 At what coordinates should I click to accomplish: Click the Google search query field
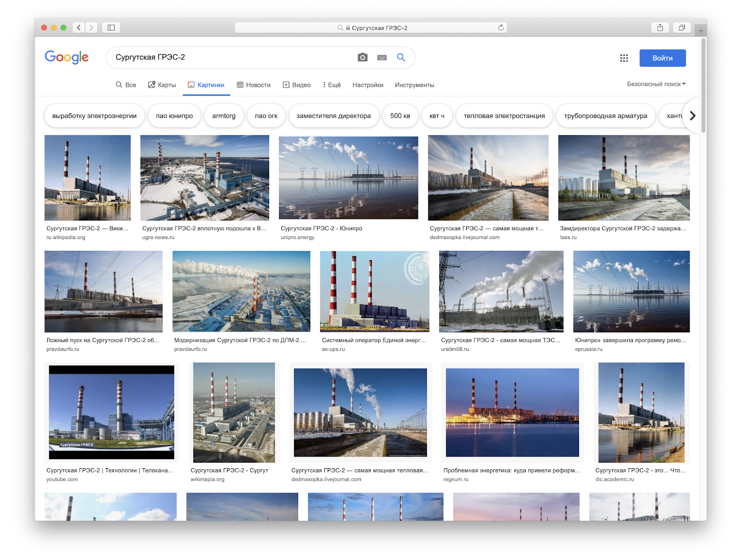(x=232, y=57)
